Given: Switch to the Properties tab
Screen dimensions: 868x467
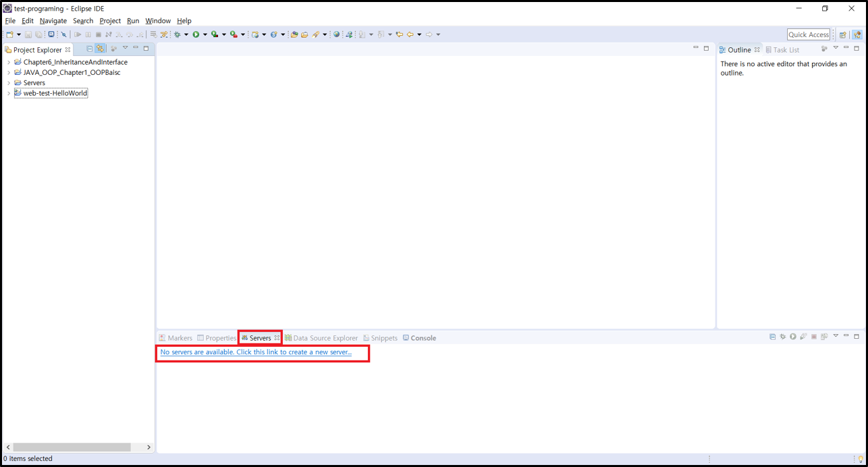Looking at the screenshot, I should click(217, 338).
